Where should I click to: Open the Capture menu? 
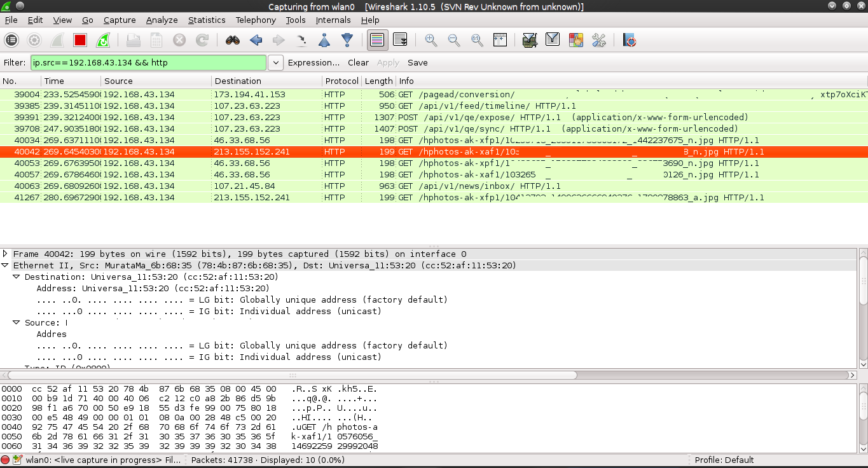point(120,20)
